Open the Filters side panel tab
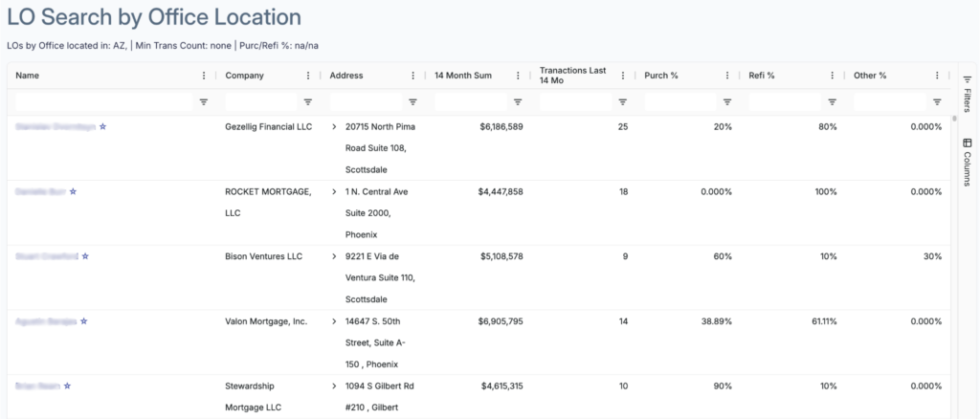Image resolution: width=980 pixels, height=419 pixels. tap(968, 96)
